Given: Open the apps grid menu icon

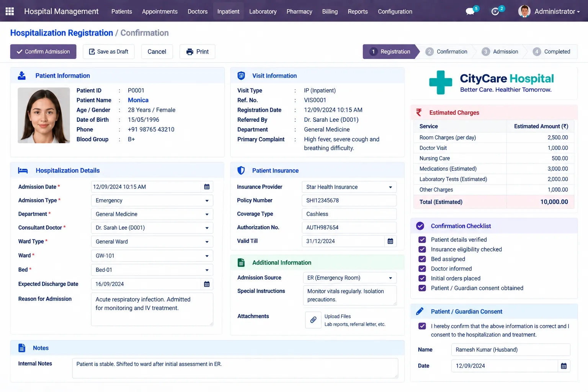Looking at the screenshot, I should click(10, 11).
